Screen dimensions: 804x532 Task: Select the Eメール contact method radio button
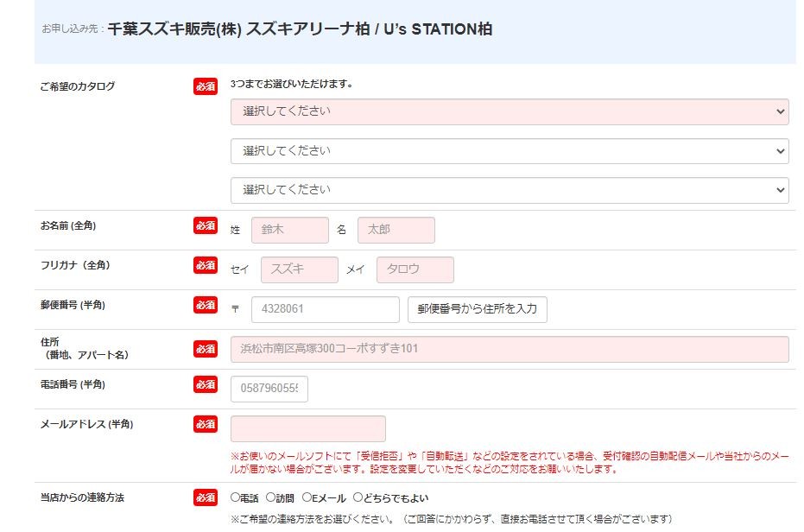[307, 498]
